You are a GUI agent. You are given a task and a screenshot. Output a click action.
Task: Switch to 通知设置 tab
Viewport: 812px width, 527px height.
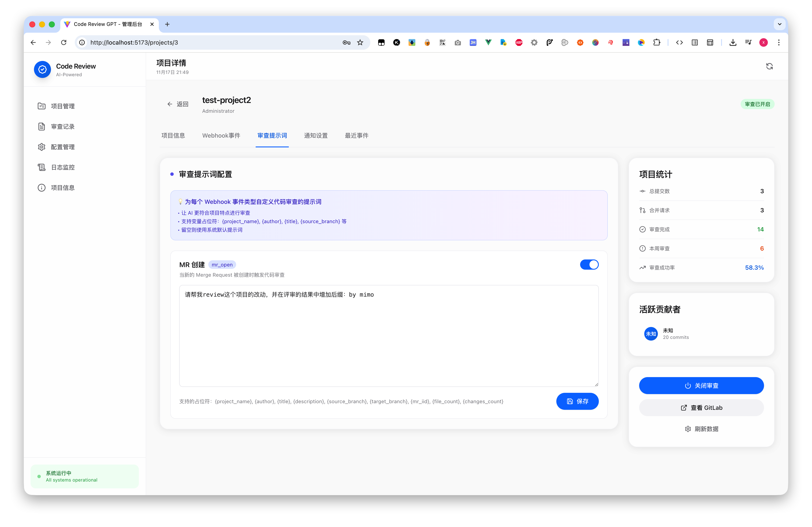316,135
